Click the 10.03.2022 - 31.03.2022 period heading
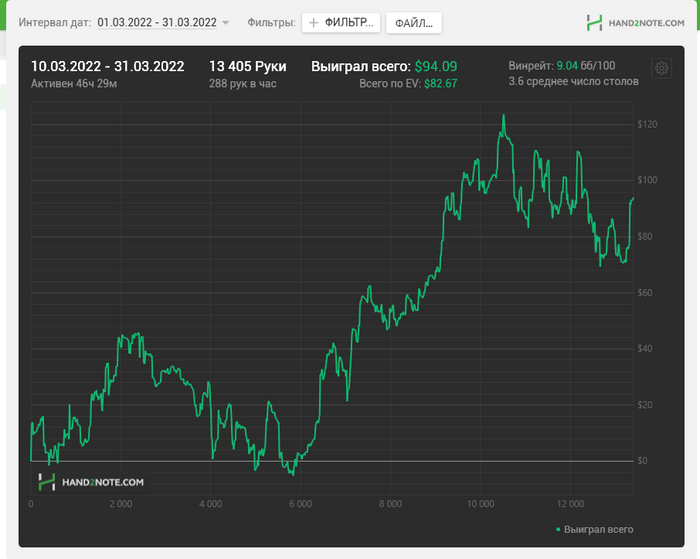The image size is (700, 559). point(108,67)
